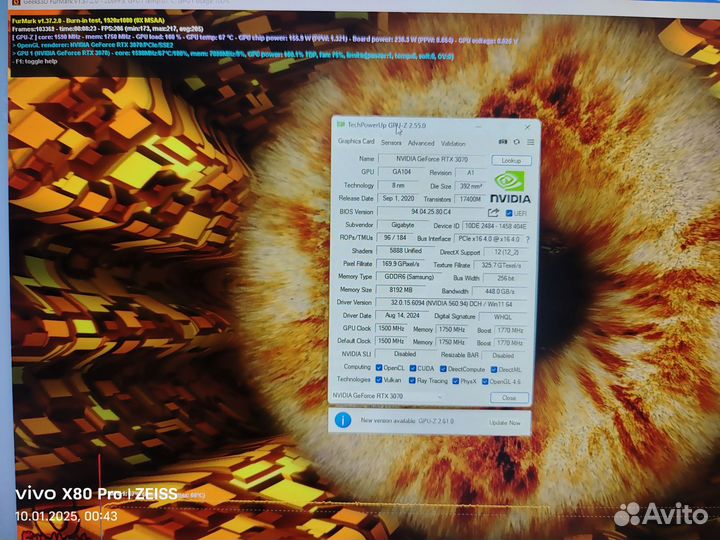The height and width of the screenshot is (540, 720).
Task: Toggle the OpenCL checkbox
Action: 380,368
